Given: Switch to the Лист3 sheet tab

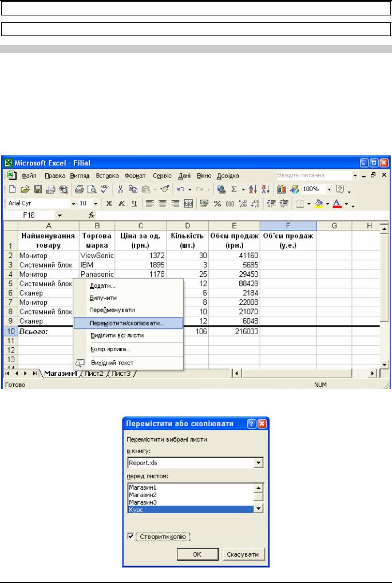Looking at the screenshot, I should [x=121, y=373].
